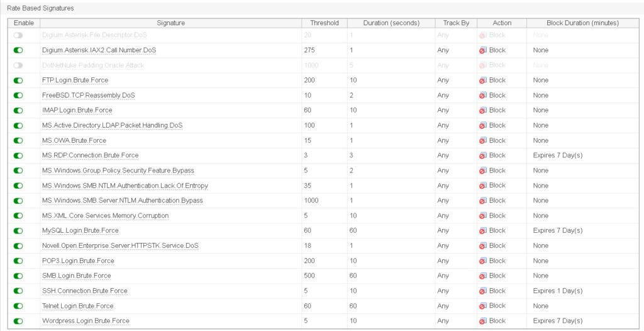Image resolution: width=644 pixels, height=331 pixels.
Task: Click Block icon for MS.Active.Directory.LDAP.Packet.Handling.DoS
Action: (483, 125)
